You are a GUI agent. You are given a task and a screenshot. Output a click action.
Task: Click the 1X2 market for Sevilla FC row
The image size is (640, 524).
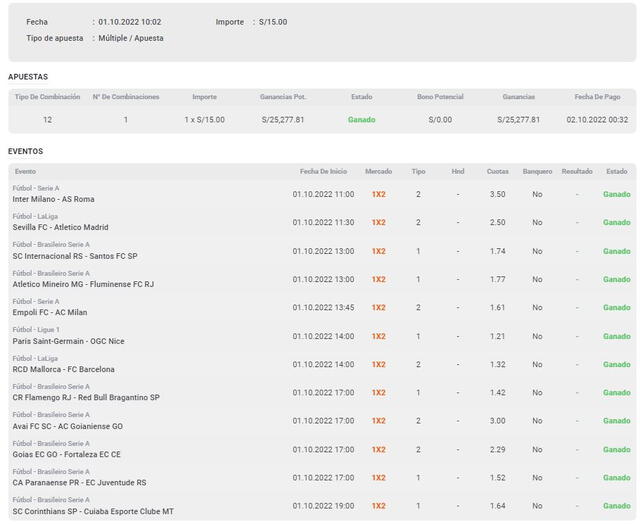[x=378, y=222]
